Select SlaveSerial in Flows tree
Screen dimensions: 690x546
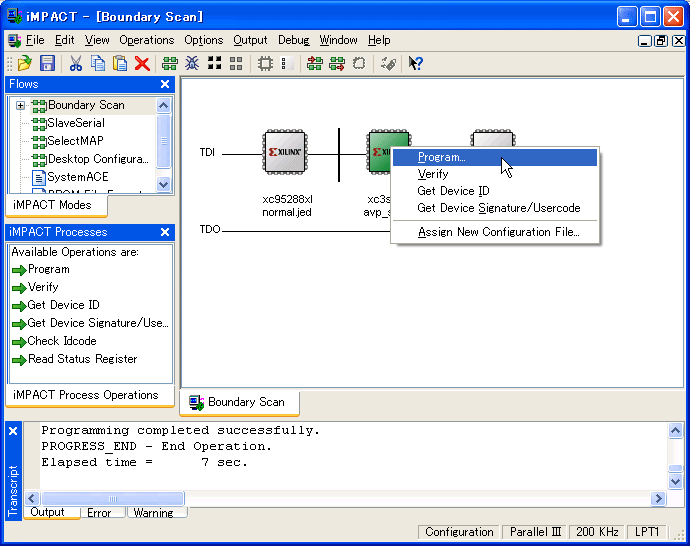coord(76,123)
